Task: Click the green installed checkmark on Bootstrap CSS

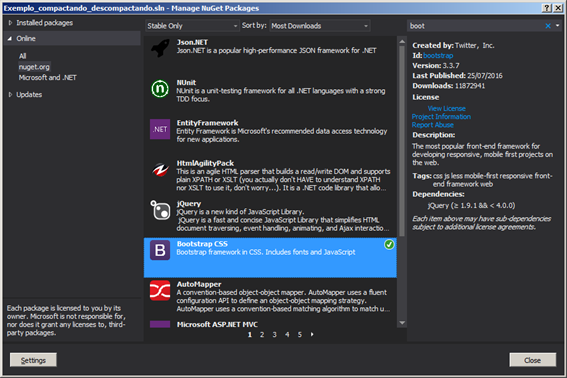Action: tap(389, 245)
